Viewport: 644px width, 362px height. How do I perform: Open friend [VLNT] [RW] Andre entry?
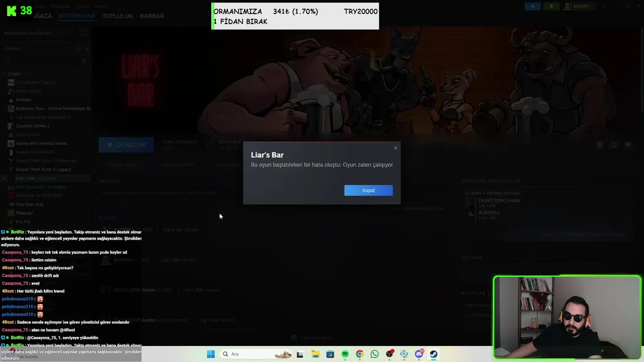tap(493, 202)
